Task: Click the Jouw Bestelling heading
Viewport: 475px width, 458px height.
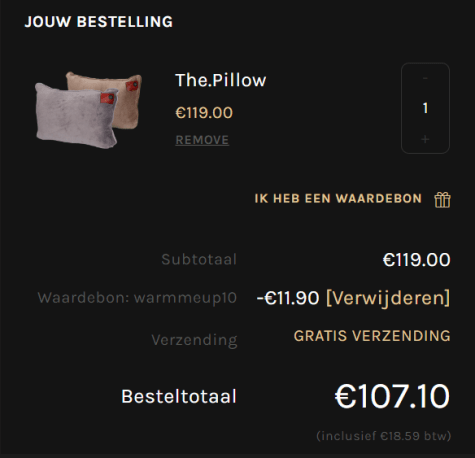Action: pos(99,22)
